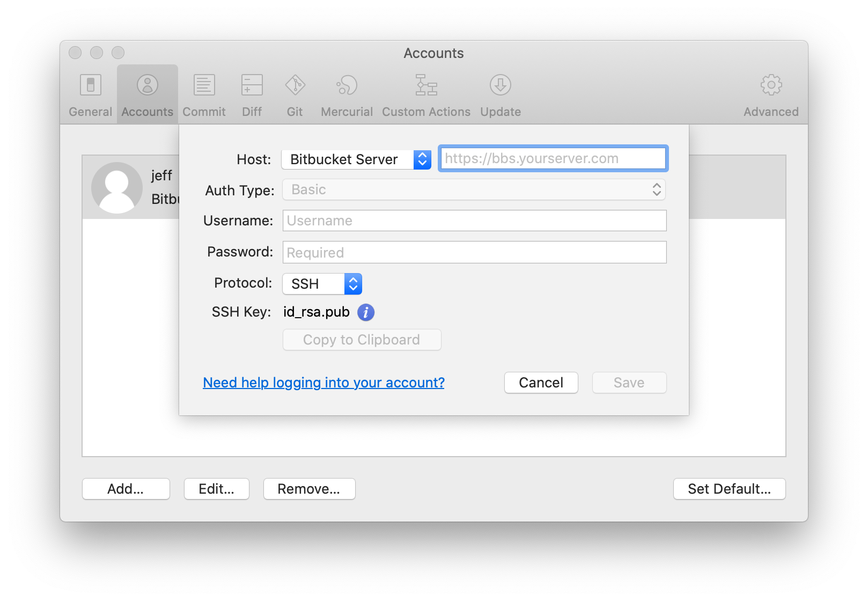Open the Custom Actions tab
This screenshot has width=868, height=601.
point(426,96)
